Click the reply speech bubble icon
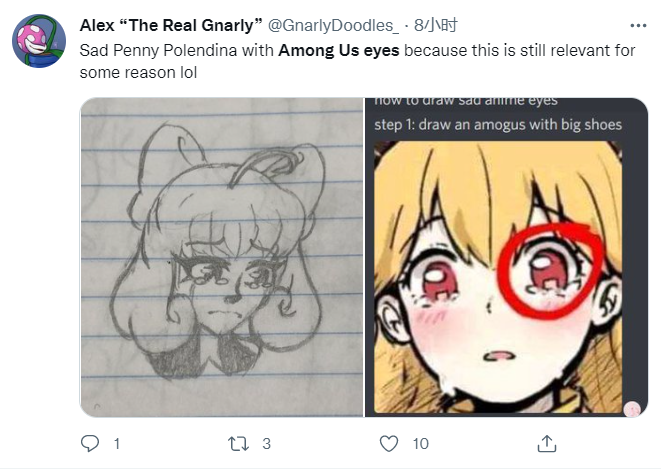This screenshot has height=470, width=661. click(x=90, y=442)
